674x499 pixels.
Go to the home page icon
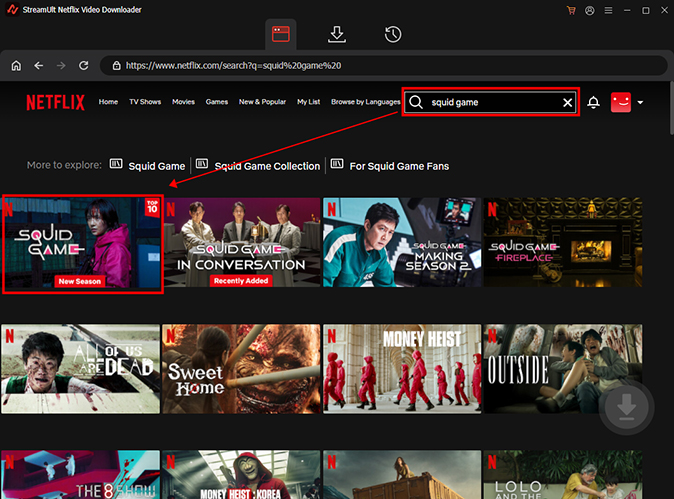[x=16, y=65]
